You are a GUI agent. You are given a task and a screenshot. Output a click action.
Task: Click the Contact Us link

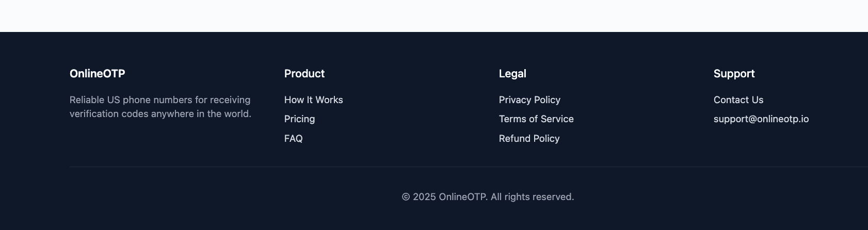[x=738, y=100]
